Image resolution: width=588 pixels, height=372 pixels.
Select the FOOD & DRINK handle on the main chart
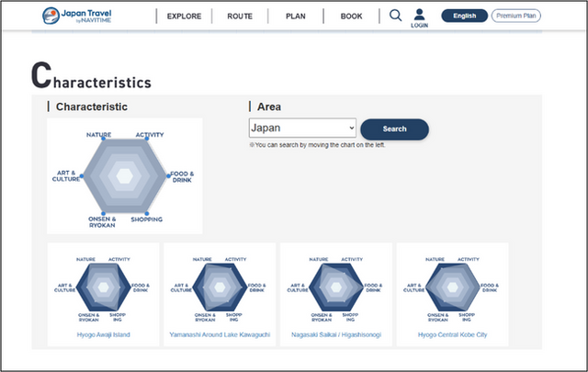pos(168,175)
